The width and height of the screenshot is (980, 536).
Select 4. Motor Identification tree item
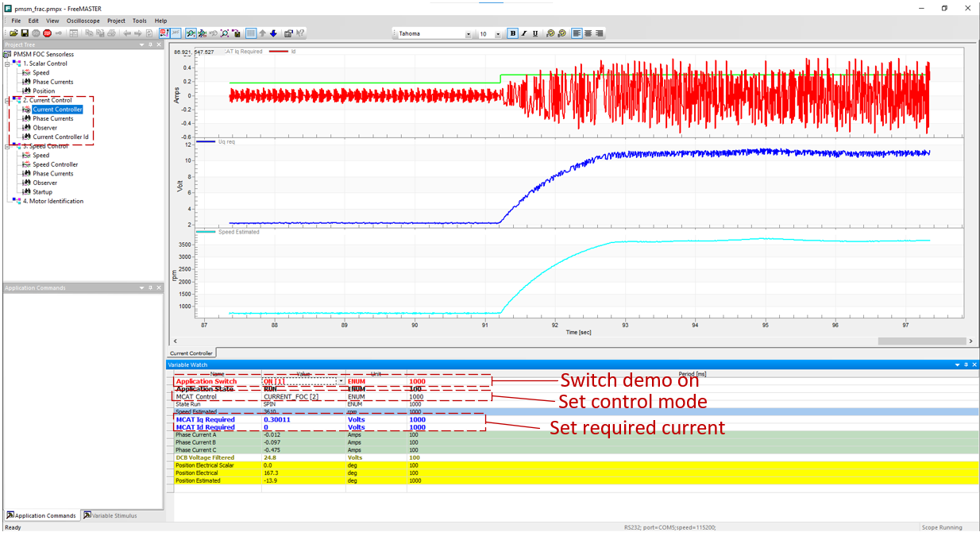[52, 201]
